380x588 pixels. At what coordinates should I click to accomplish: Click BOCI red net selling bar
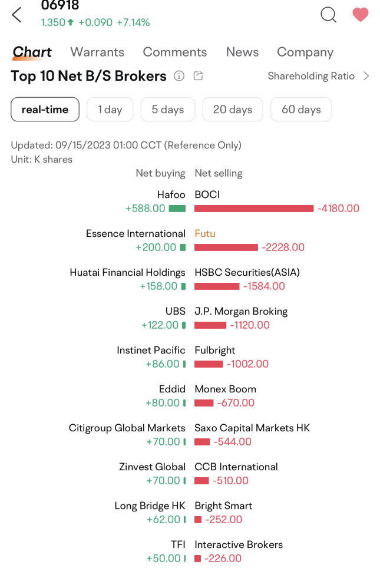pos(254,209)
